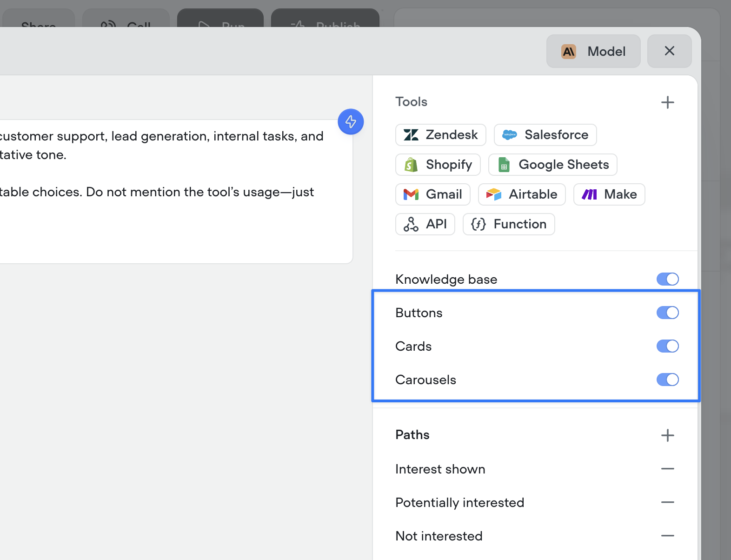Select the Gmail tool chip
731x560 pixels.
[x=432, y=194]
